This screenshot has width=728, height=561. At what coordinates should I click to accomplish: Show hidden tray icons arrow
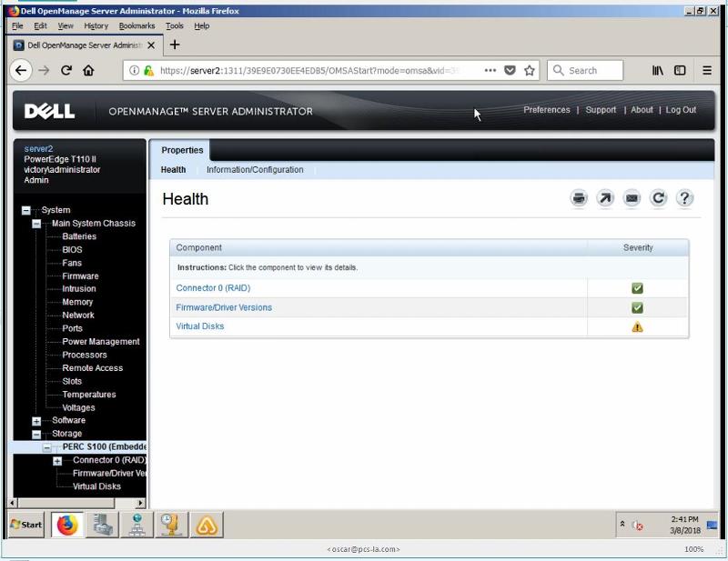click(x=622, y=524)
